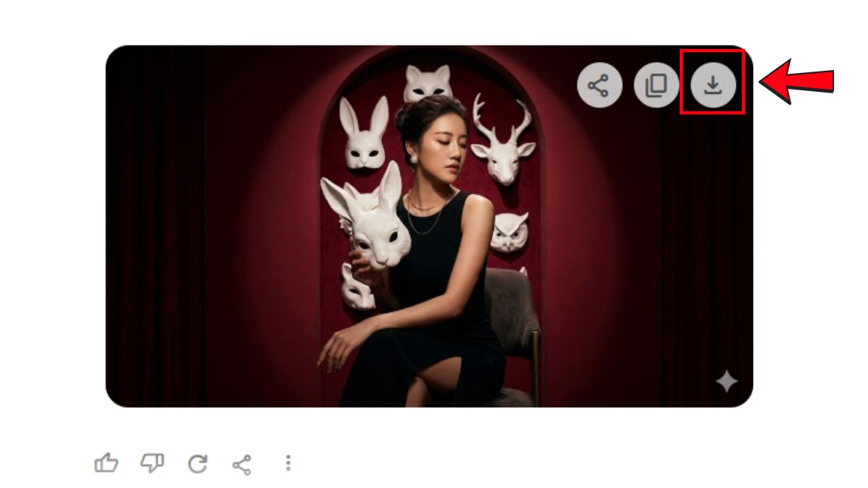The width and height of the screenshot is (868, 488).
Task: Give the response a thumbs down
Action: [x=152, y=463]
